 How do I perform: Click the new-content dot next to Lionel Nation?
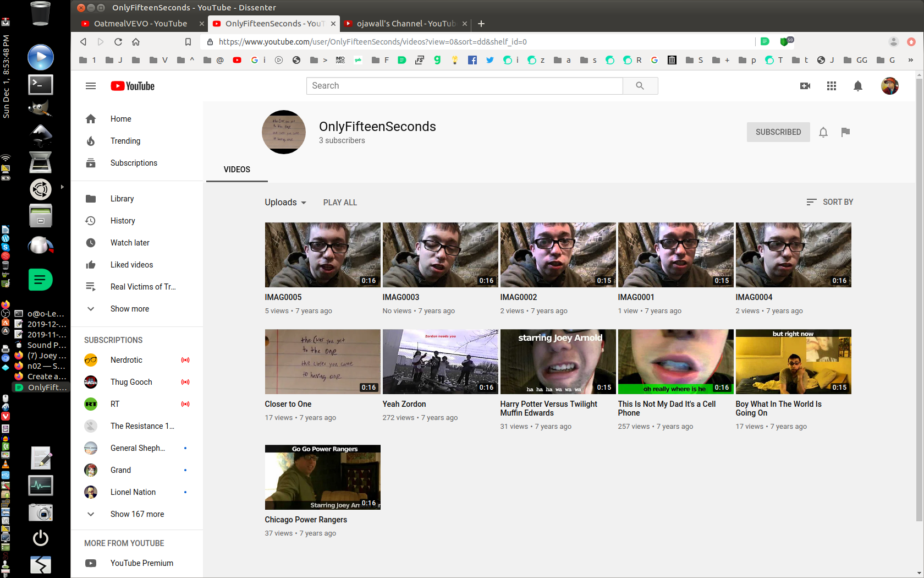pyautogui.click(x=185, y=492)
